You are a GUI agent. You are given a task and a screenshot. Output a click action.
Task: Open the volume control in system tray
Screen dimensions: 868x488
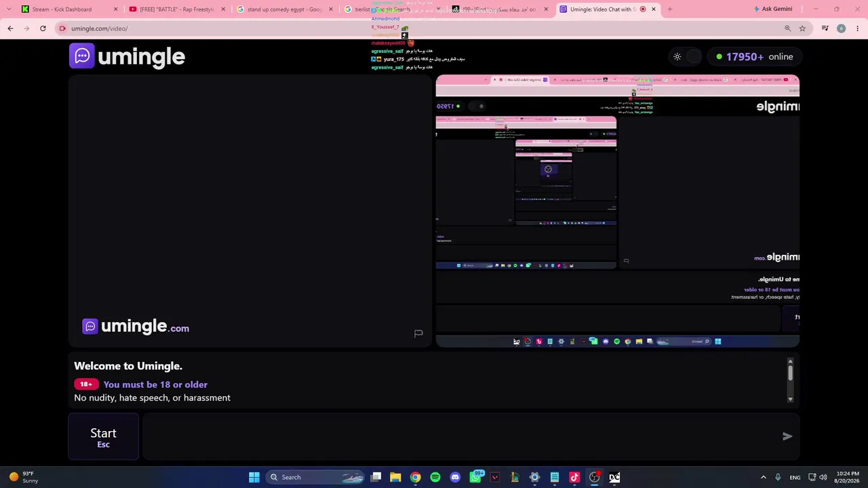coord(823,477)
